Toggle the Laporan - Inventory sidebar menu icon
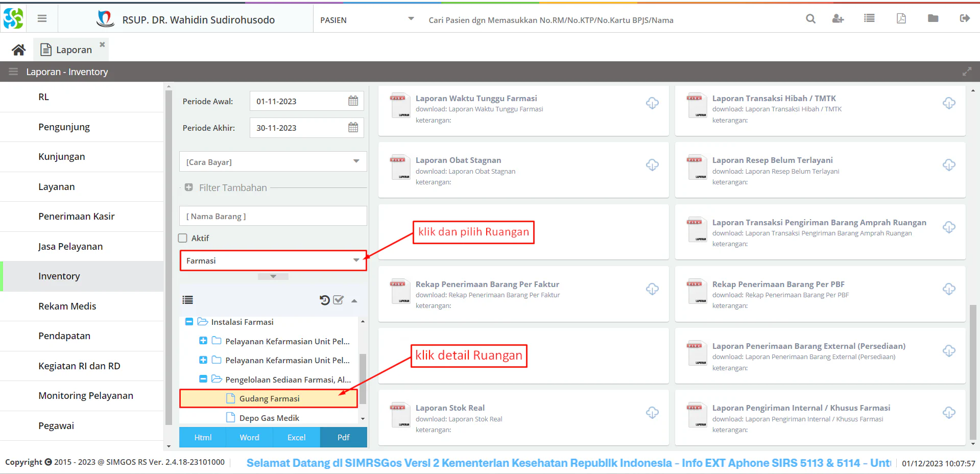 13,72
